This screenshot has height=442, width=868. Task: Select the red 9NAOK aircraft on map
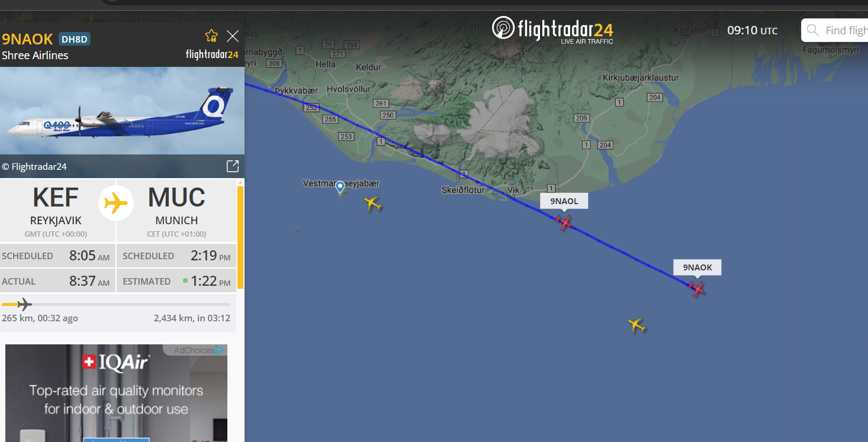(x=697, y=289)
